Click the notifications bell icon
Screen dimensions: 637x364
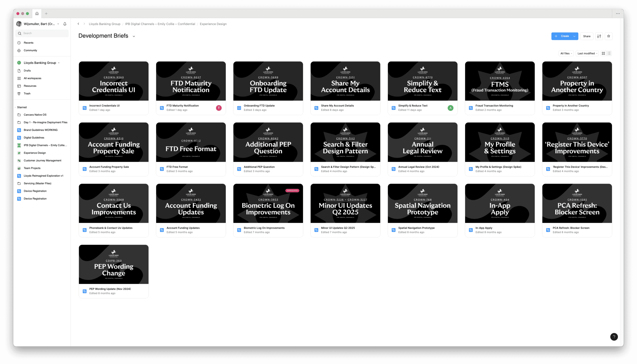tap(65, 24)
